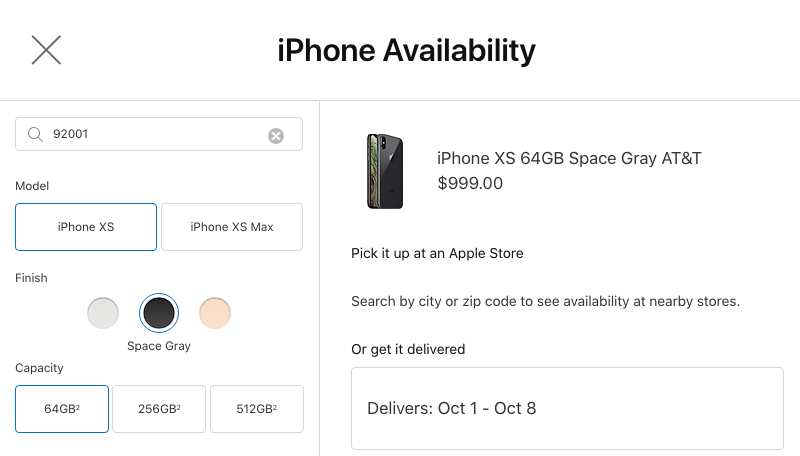
Task: Select the Space Gray finish swatch
Action: click(159, 313)
